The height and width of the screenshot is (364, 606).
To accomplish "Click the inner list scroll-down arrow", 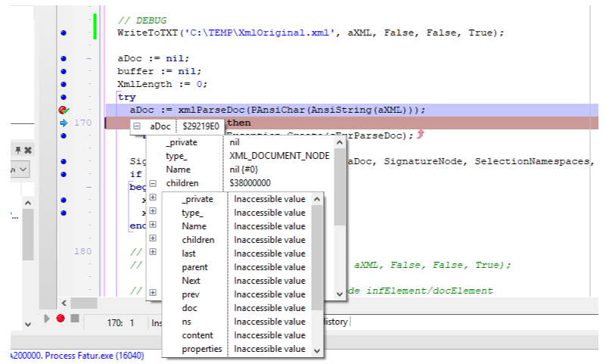I will click(317, 351).
